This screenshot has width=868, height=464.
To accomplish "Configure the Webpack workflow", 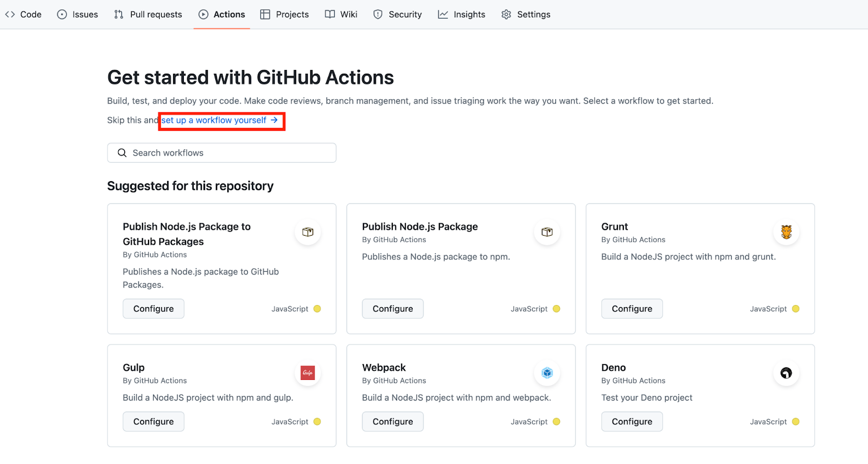I will pyautogui.click(x=393, y=422).
